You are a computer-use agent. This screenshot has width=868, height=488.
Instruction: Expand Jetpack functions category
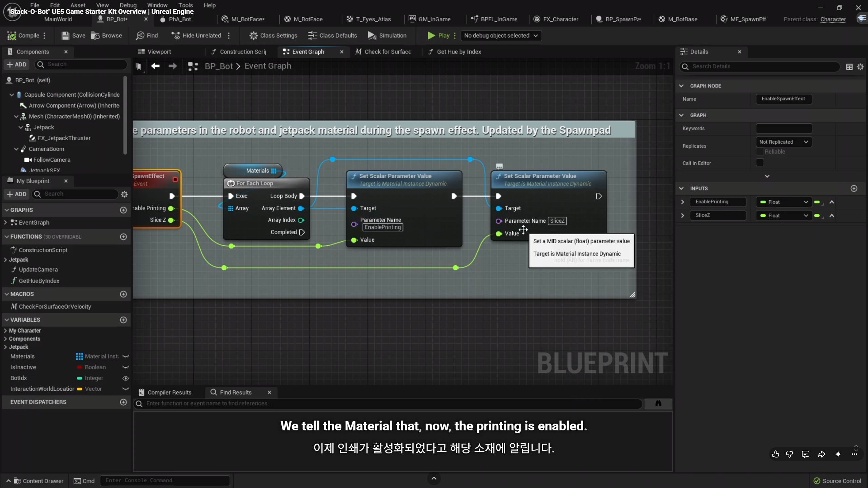tap(5, 260)
